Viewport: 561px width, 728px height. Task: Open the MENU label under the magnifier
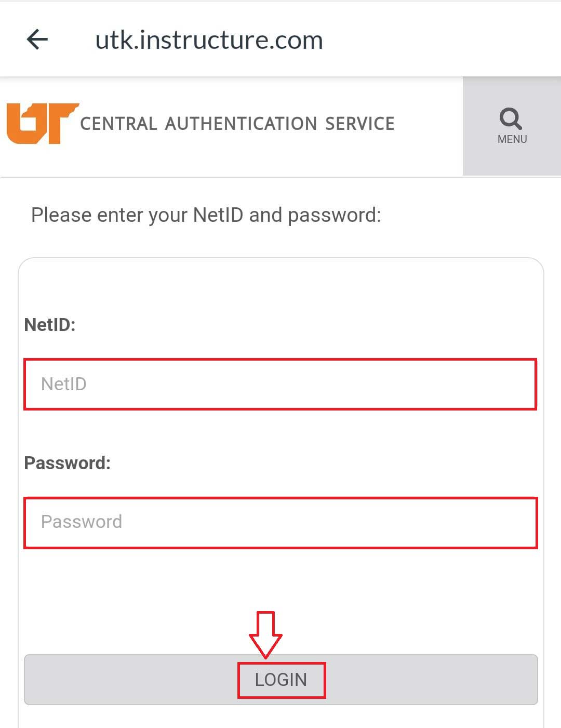click(512, 139)
